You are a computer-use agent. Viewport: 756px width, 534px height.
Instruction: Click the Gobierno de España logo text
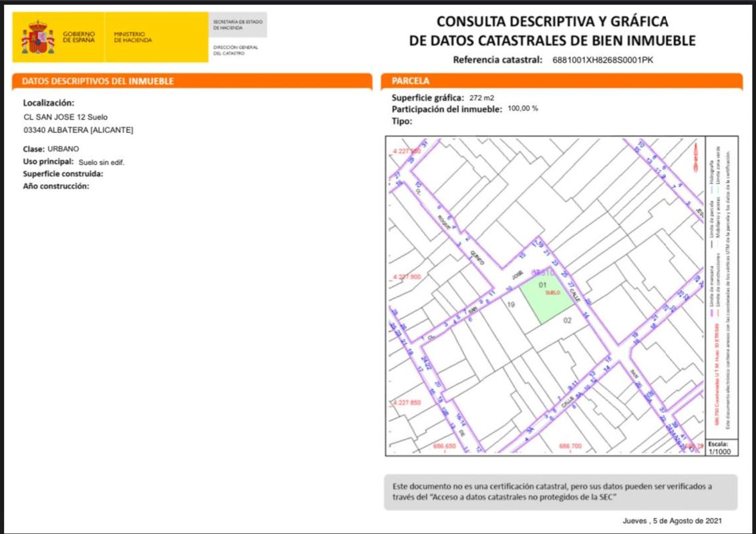79,37
